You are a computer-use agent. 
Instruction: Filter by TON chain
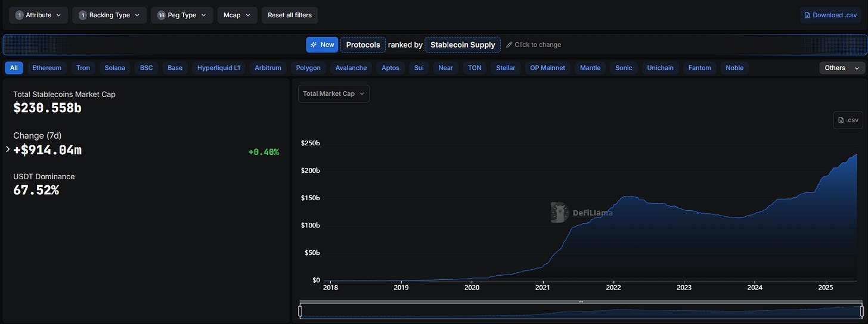point(475,68)
